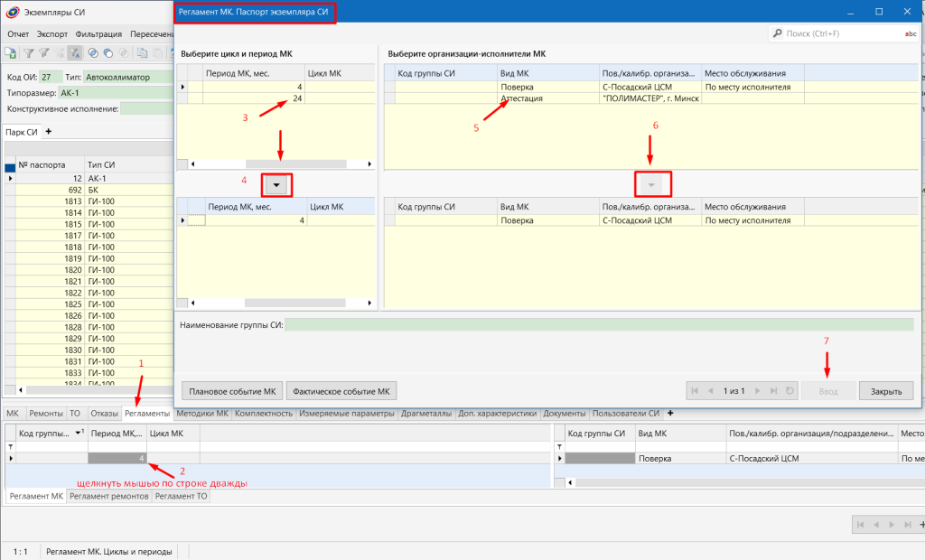Click the greyed move-down arrow under organizations grid
This screenshot has height=560, width=925.
tap(651, 184)
